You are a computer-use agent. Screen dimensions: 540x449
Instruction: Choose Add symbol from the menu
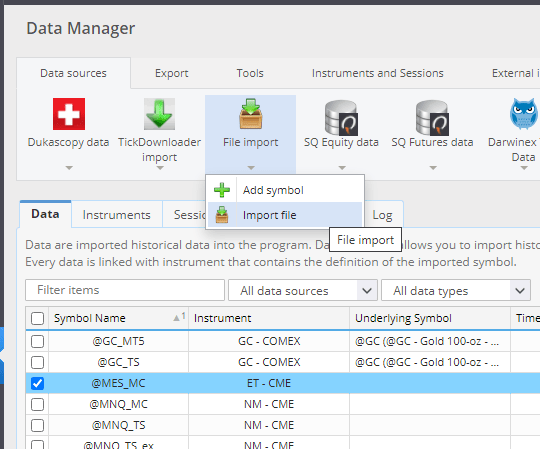tap(285, 190)
